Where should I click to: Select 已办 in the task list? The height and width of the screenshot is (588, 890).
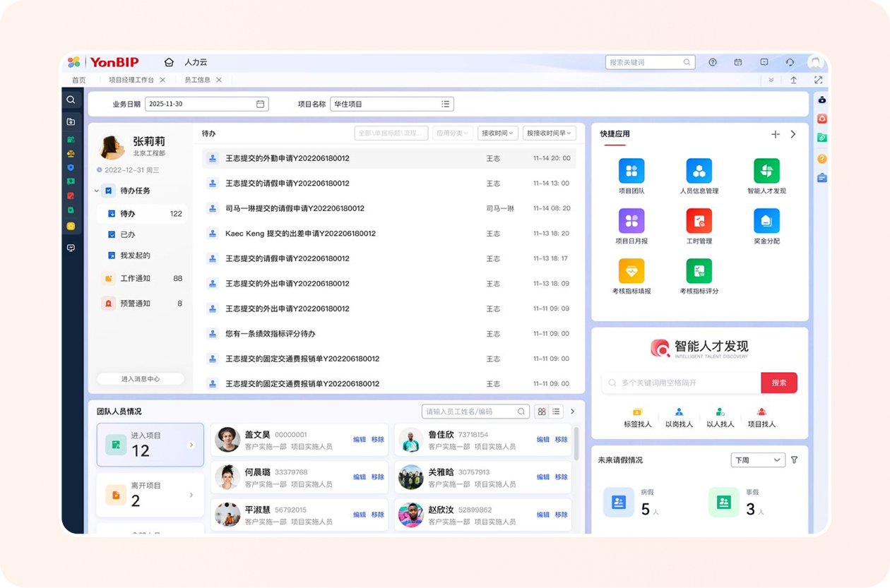[x=141, y=234]
